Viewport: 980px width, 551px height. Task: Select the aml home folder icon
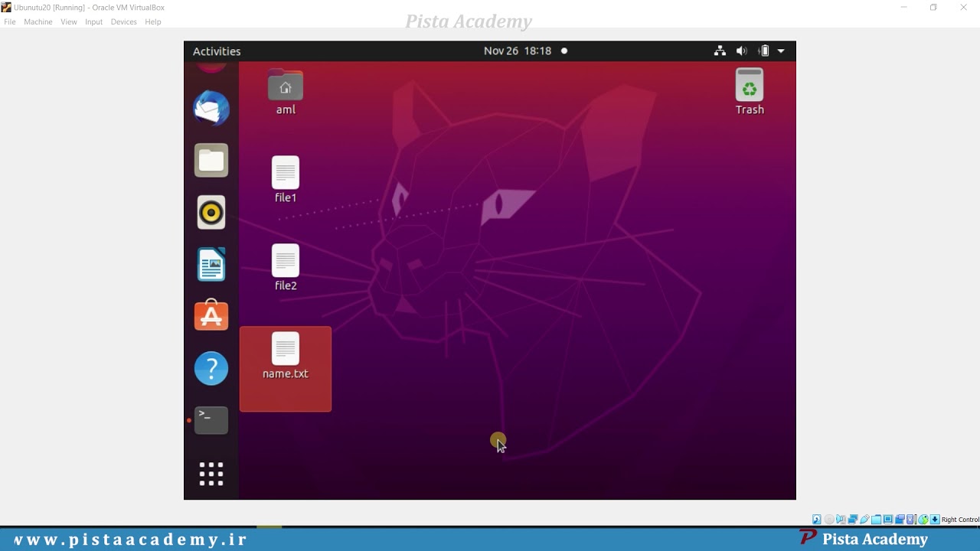point(286,93)
